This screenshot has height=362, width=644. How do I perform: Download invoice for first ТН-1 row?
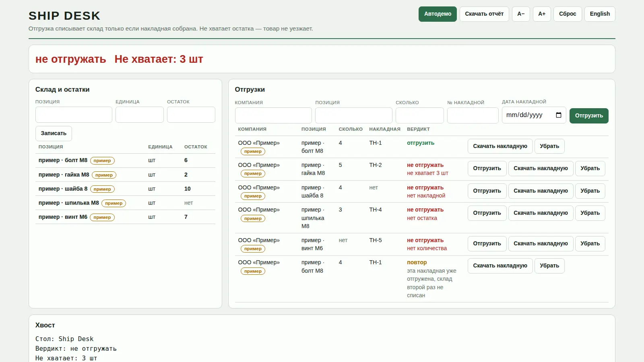pos(500,146)
